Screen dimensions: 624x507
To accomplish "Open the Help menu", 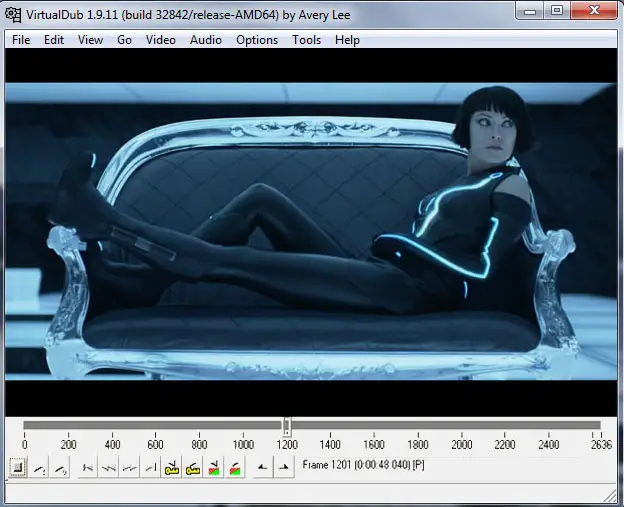I will tap(347, 40).
